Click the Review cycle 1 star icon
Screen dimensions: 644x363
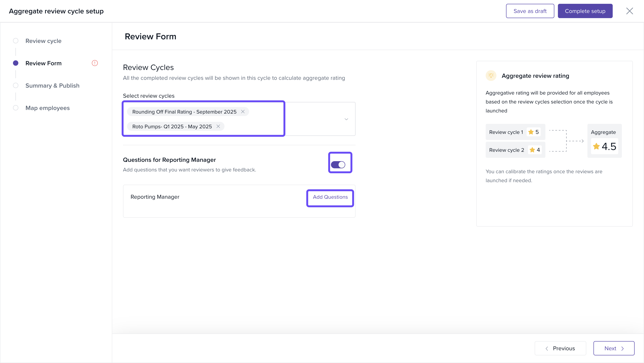[x=531, y=132]
